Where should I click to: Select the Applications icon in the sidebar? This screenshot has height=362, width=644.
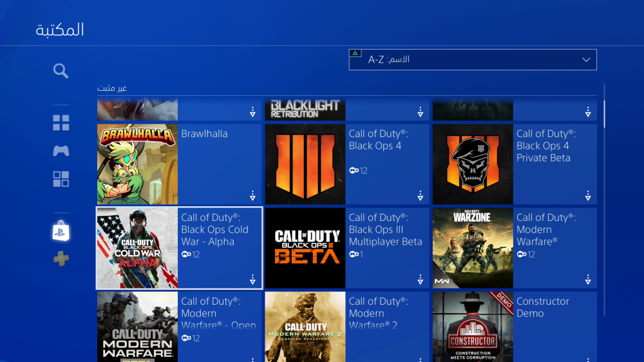coord(61,179)
